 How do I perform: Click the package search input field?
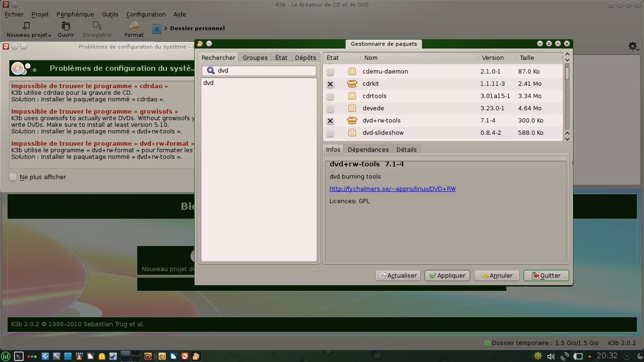(x=259, y=71)
